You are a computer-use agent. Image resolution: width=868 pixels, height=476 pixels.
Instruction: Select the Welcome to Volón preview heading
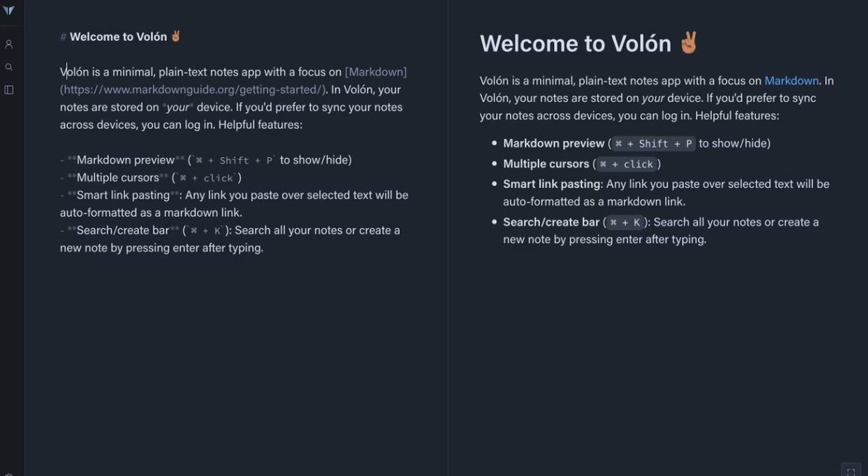[x=576, y=43]
